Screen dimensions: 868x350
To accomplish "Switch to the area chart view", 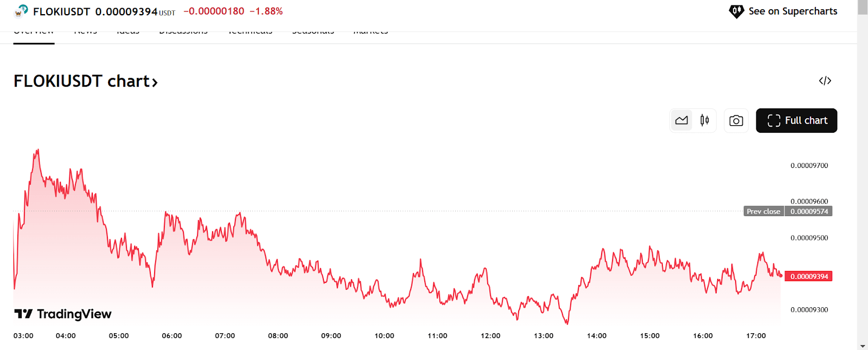I will [681, 120].
